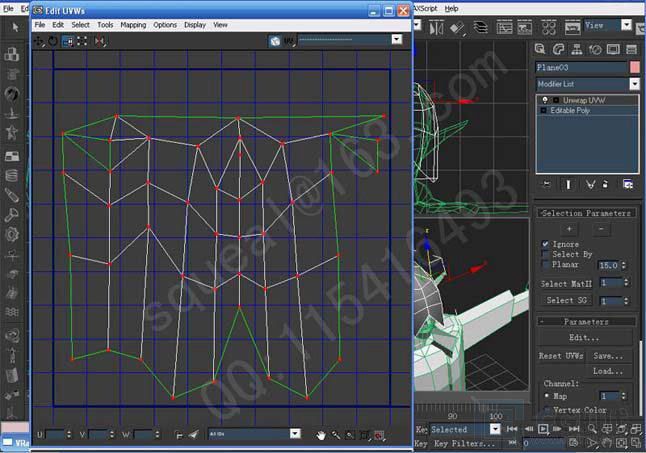646x453 pixels.
Task: Uncheck the Ignore checkbox
Action: click(545, 244)
